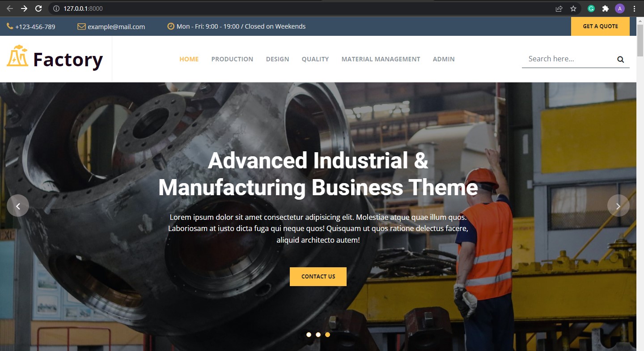This screenshot has height=351, width=644.
Task: Click the phone icon in top bar
Action: tap(10, 26)
